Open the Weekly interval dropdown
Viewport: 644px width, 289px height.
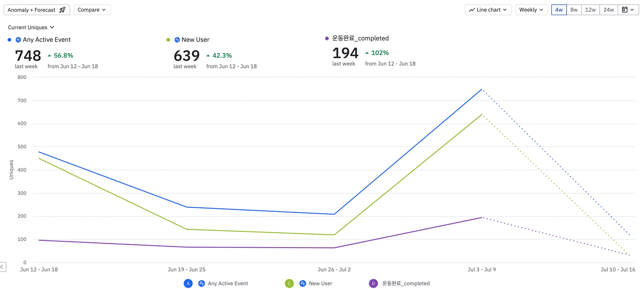click(531, 10)
